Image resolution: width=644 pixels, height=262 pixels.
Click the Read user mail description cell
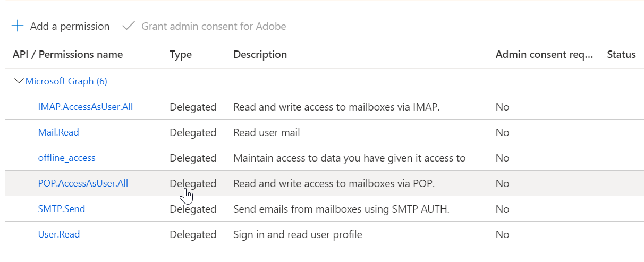267,132
